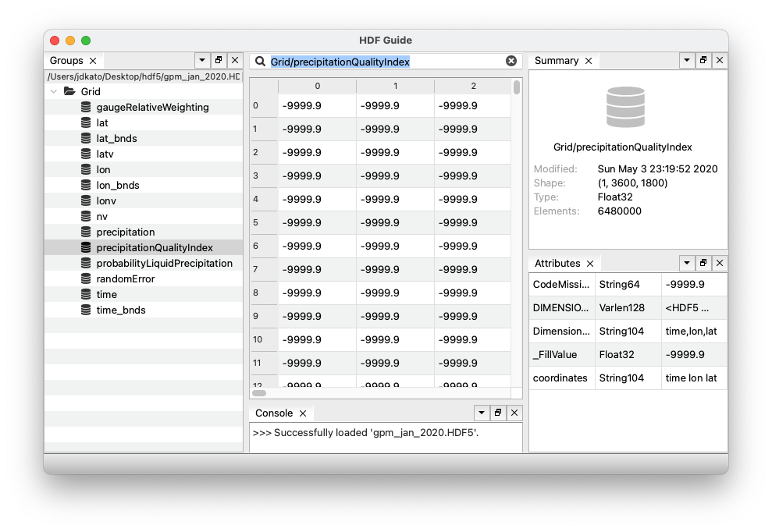Click the dataset icon next to precipitation

coord(86,232)
